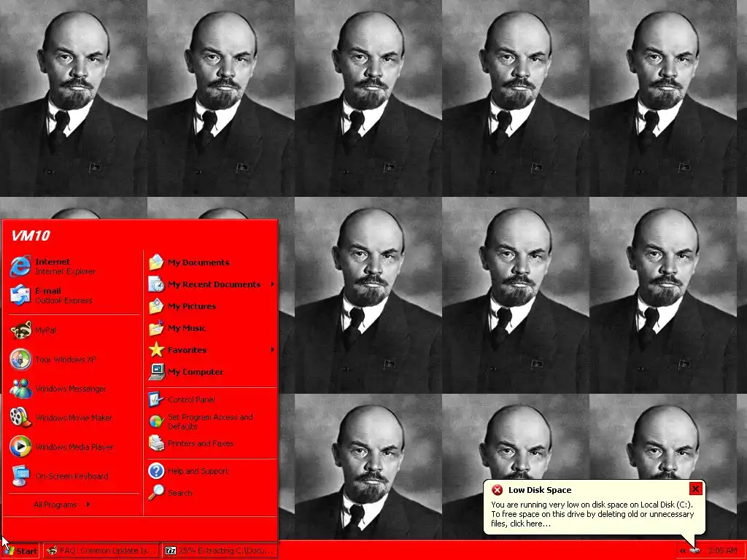The image size is (747, 560).
Task: Click the My Music menu entry text
Action: click(x=187, y=328)
